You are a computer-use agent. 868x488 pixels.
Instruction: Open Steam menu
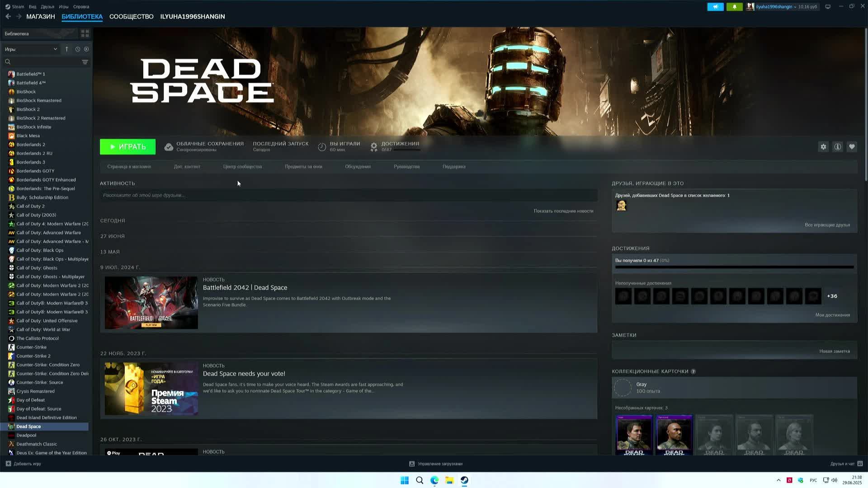[15, 7]
